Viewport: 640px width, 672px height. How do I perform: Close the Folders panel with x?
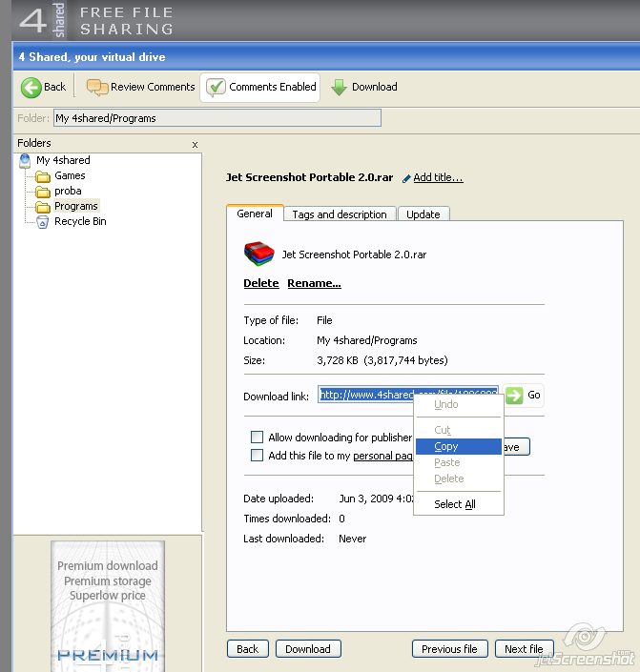coord(195,145)
